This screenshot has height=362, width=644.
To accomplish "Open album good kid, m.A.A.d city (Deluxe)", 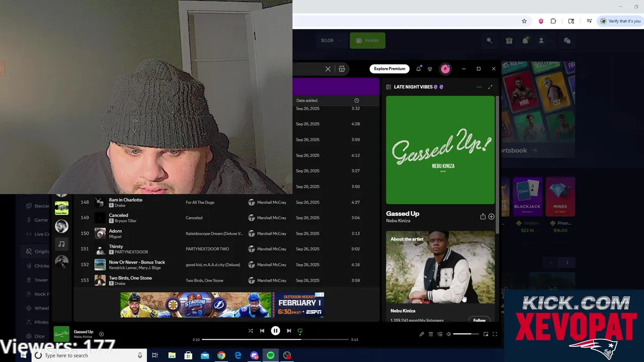I will [213, 264].
